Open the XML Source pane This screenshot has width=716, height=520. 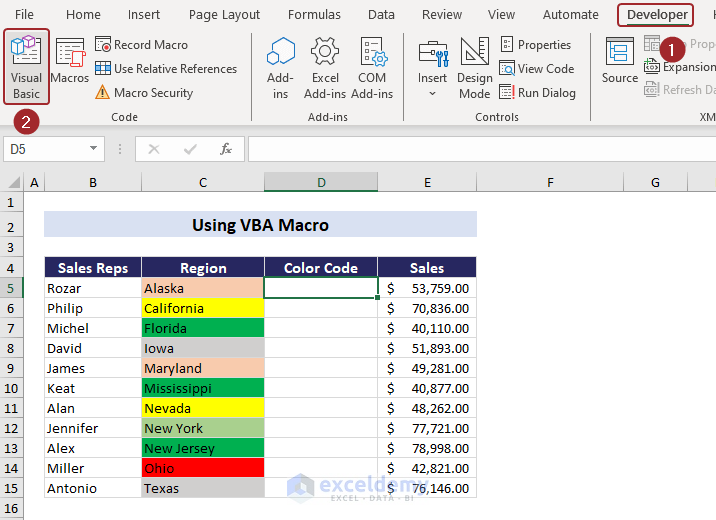tap(620, 61)
